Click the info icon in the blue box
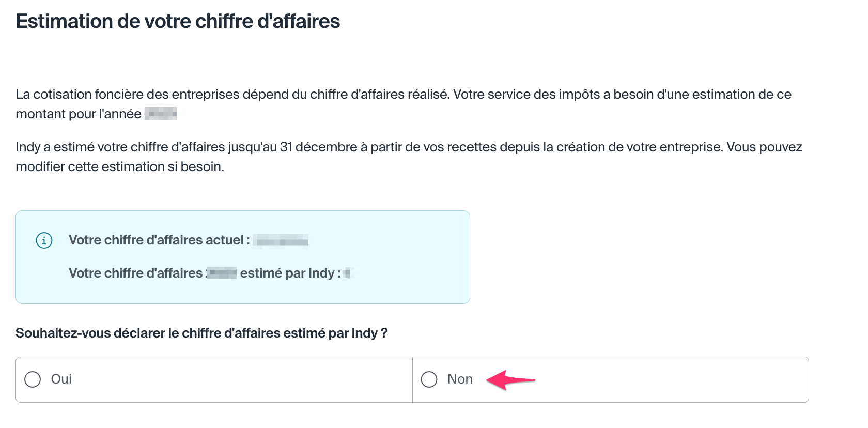 pyautogui.click(x=44, y=240)
